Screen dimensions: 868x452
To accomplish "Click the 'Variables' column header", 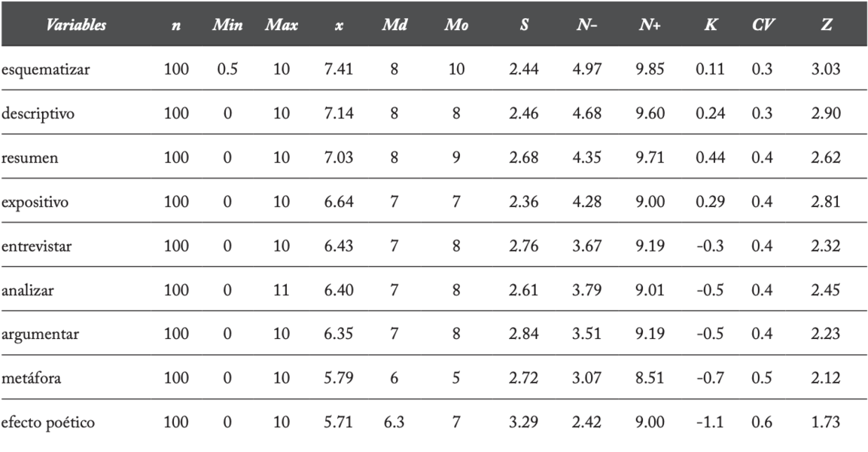I will pyautogui.click(x=75, y=26).
